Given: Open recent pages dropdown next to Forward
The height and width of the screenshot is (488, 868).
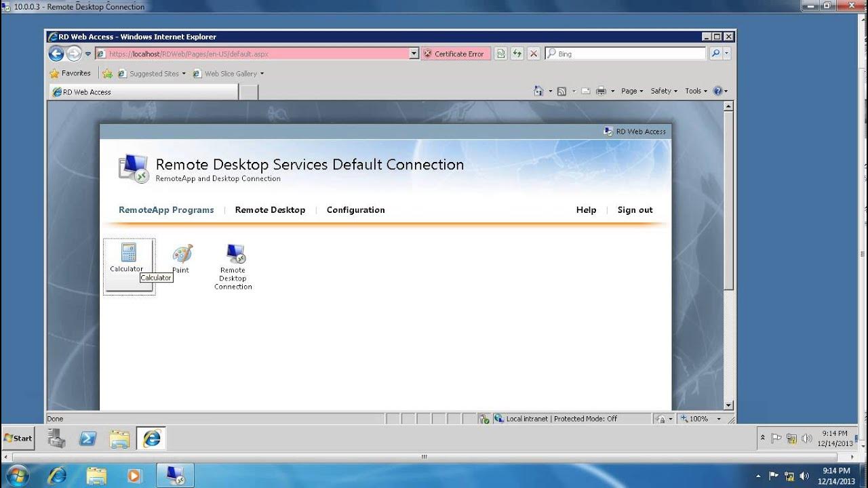Looking at the screenshot, I should [87, 54].
